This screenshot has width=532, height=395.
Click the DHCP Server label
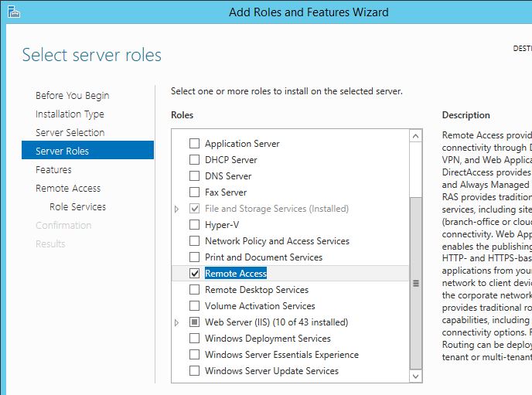pyautogui.click(x=230, y=160)
